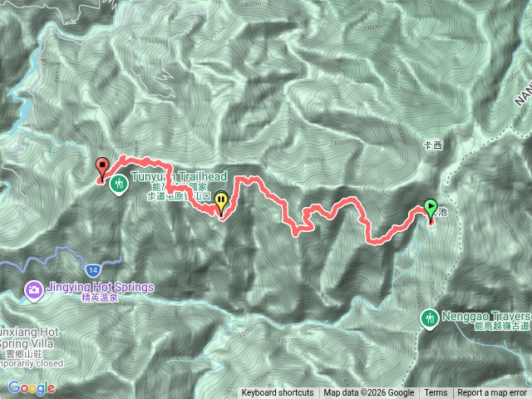The image size is (532, 399).
Task: Open the Tunyuan Trailhead hiking pin
Action: [x=118, y=185]
